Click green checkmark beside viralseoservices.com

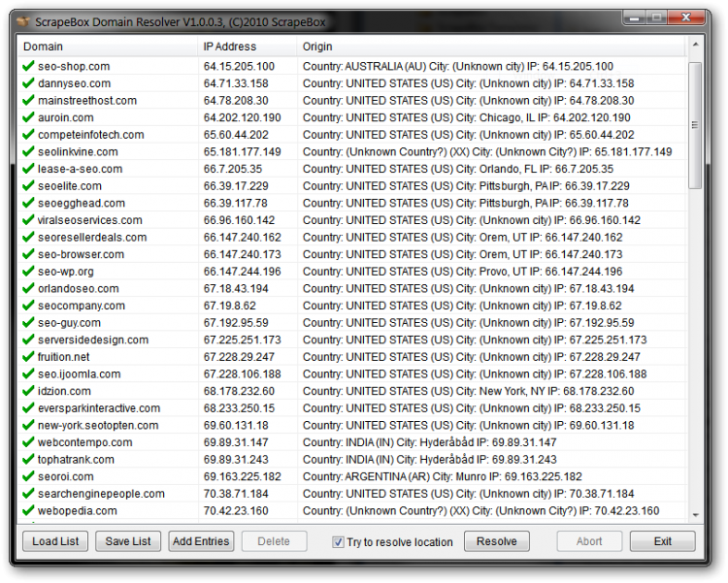(28, 220)
